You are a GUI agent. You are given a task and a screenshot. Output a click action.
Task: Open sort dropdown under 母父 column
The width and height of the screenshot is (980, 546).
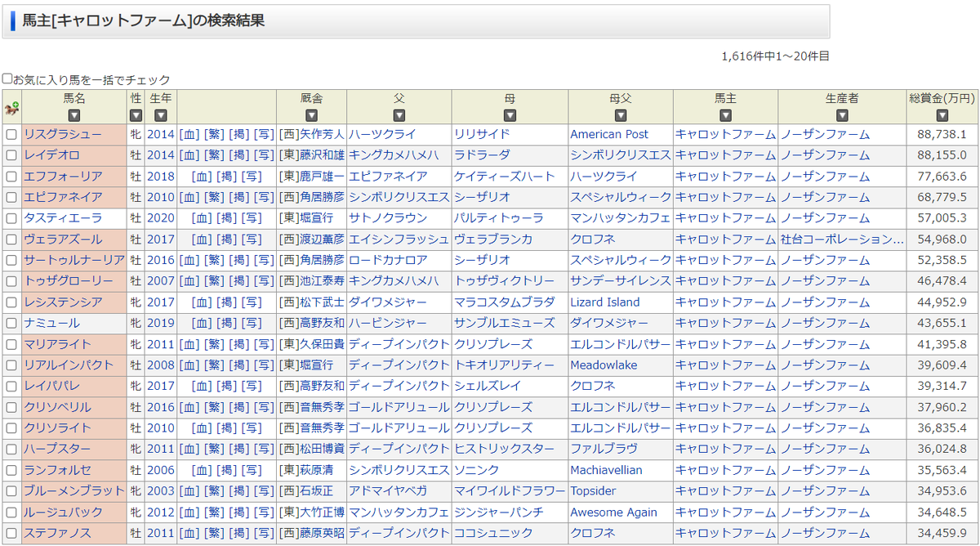pos(621,115)
